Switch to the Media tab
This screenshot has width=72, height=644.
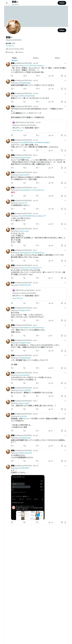[x=57, y=58]
